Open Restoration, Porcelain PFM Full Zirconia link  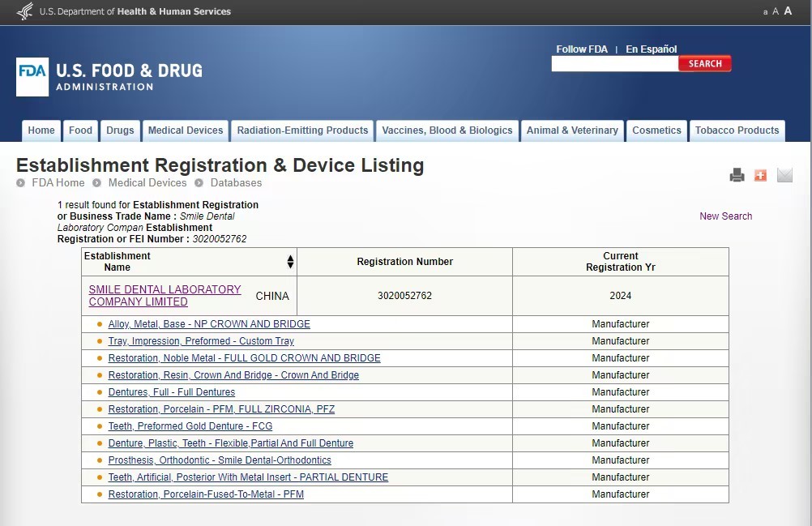click(x=221, y=409)
